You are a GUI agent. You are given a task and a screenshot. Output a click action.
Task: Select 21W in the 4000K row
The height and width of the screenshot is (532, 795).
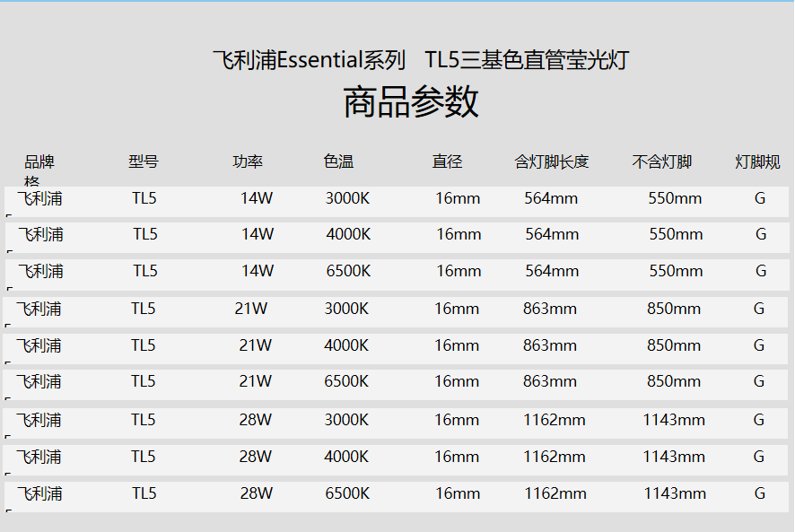point(256,345)
